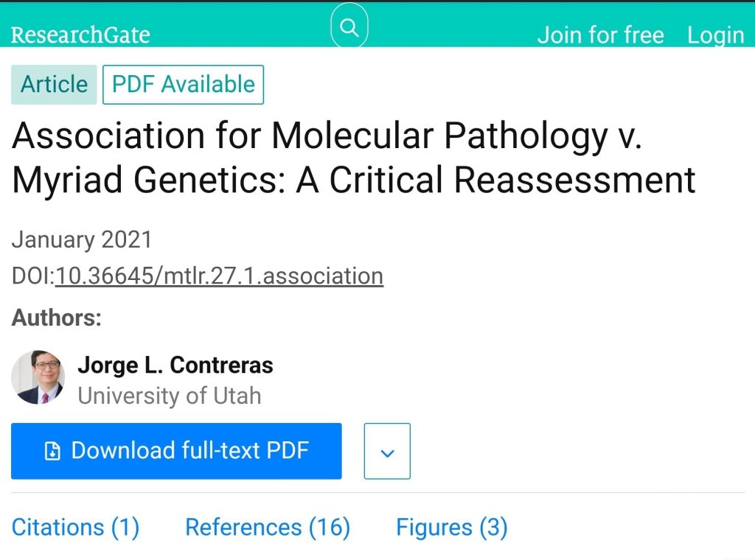This screenshot has width=755, height=560.
Task: Open the Login link
Action: click(715, 35)
